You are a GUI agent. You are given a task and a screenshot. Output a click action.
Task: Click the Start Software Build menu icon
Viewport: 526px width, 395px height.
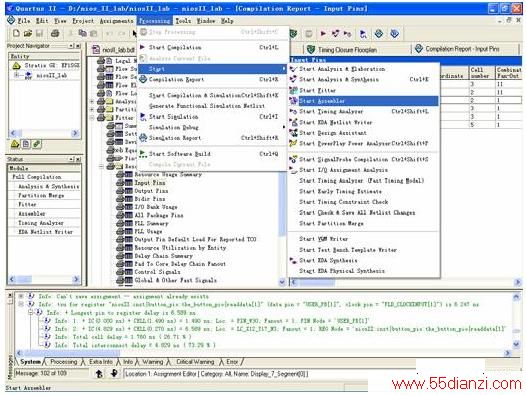point(143,154)
